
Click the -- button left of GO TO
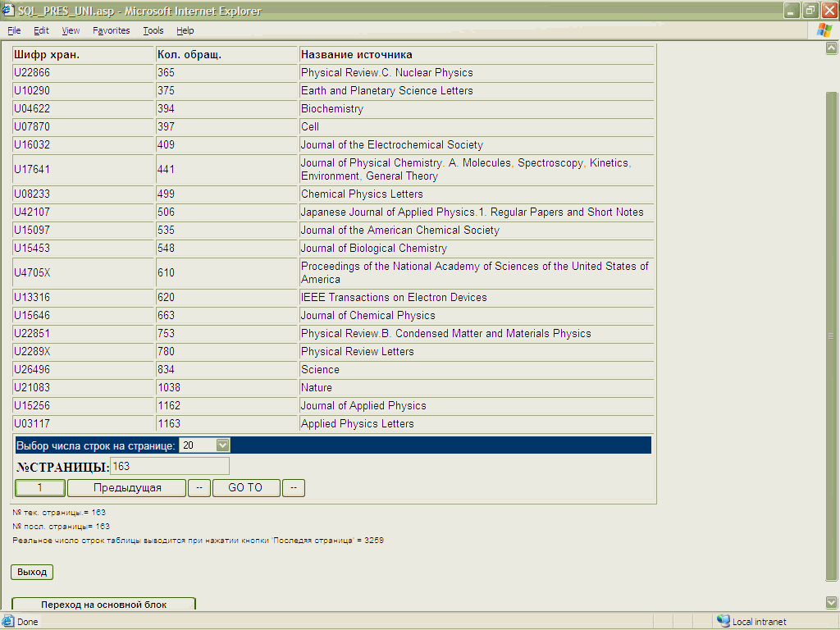199,488
